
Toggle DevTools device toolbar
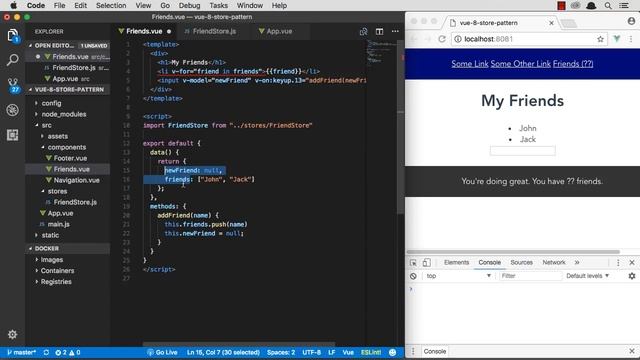[426, 262]
